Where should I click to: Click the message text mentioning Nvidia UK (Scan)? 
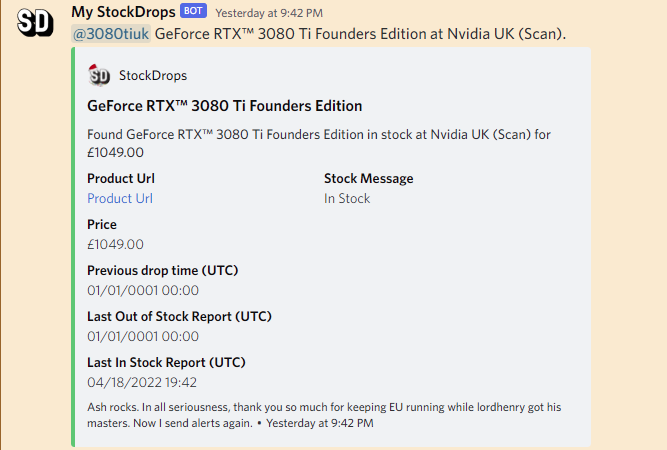[360, 34]
